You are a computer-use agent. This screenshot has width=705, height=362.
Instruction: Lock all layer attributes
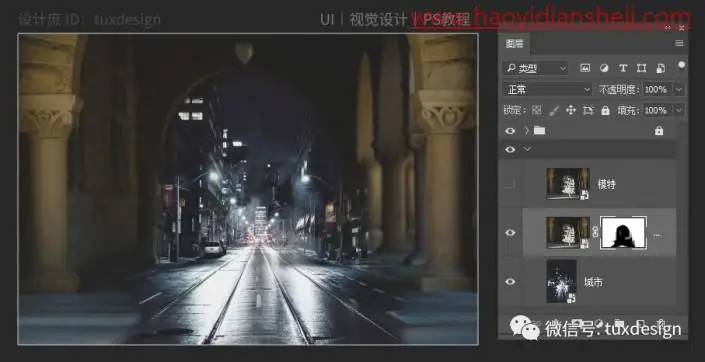605,110
